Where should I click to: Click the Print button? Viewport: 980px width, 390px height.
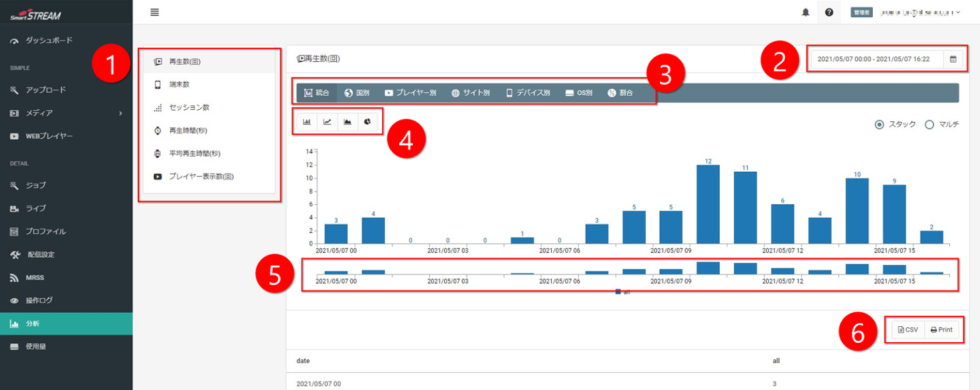tap(942, 329)
